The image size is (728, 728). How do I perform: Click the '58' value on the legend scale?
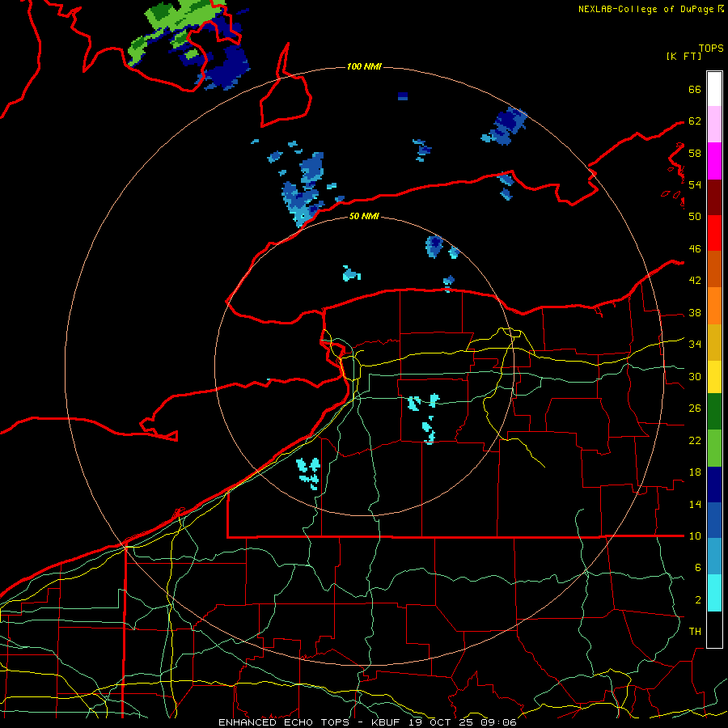(695, 153)
